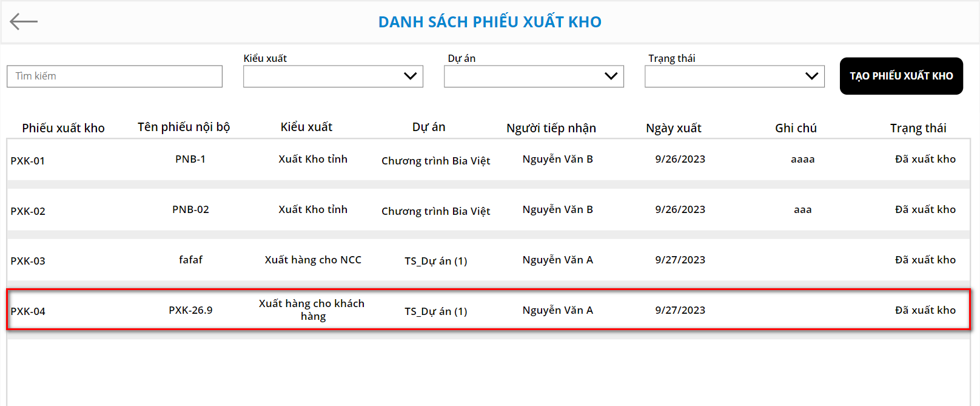Viewport: 980px width, 406px height.
Task: Click the Người tiếp nhận column header
Action: (551, 128)
